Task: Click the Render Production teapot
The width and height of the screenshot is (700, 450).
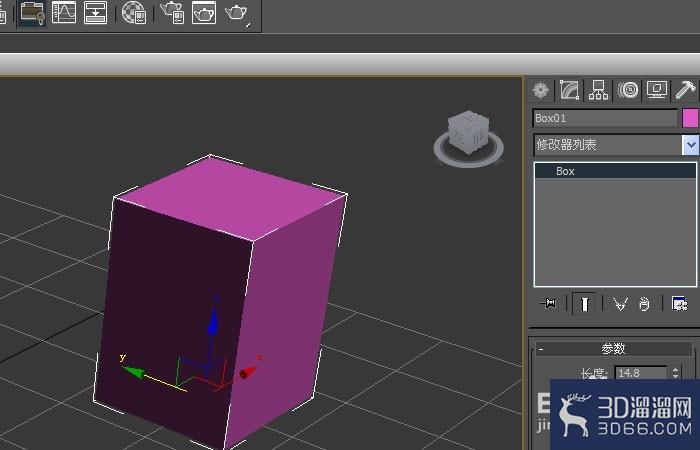Action: tap(237, 13)
